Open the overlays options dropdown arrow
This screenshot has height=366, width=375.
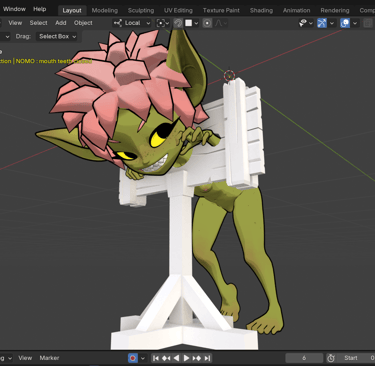click(x=355, y=23)
